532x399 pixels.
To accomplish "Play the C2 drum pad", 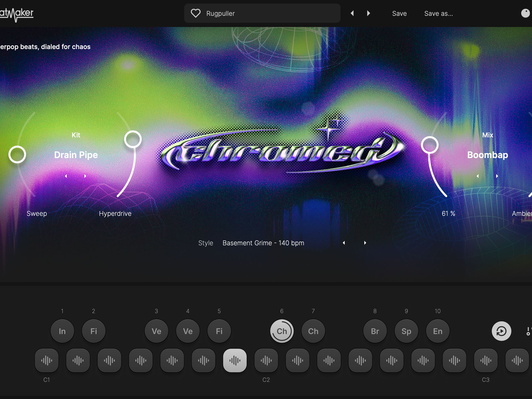I will tap(266, 361).
